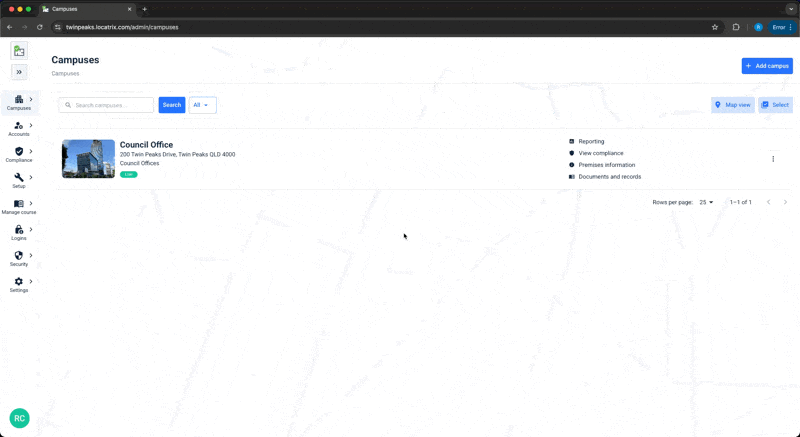The height and width of the screenshot is (437, 800).
Task: Click the Live status badge
Action: point(129,174)
